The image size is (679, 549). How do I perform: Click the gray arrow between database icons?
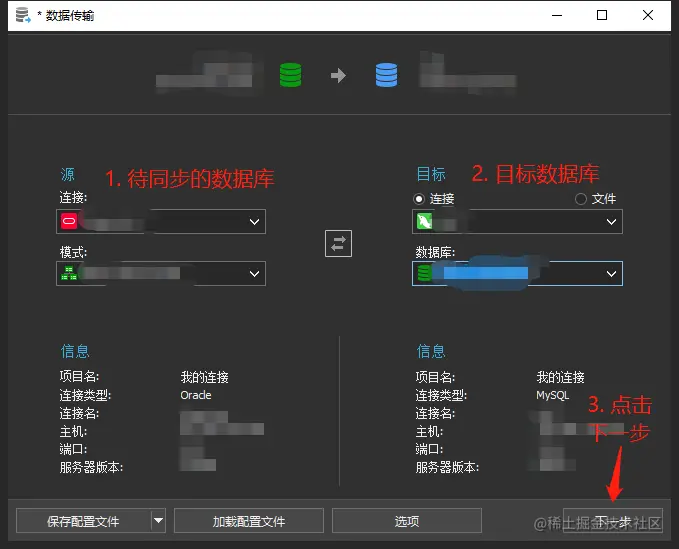coord(338,75)
